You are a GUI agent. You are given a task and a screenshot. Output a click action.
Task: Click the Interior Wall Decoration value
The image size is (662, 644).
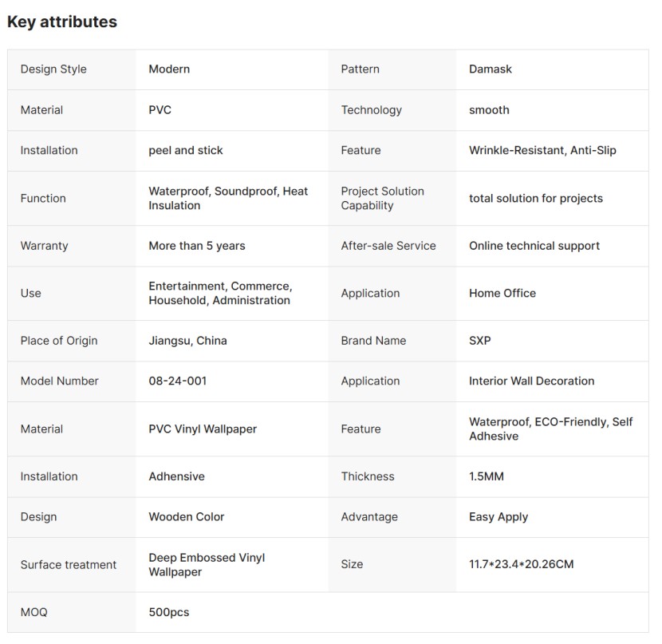531,381
